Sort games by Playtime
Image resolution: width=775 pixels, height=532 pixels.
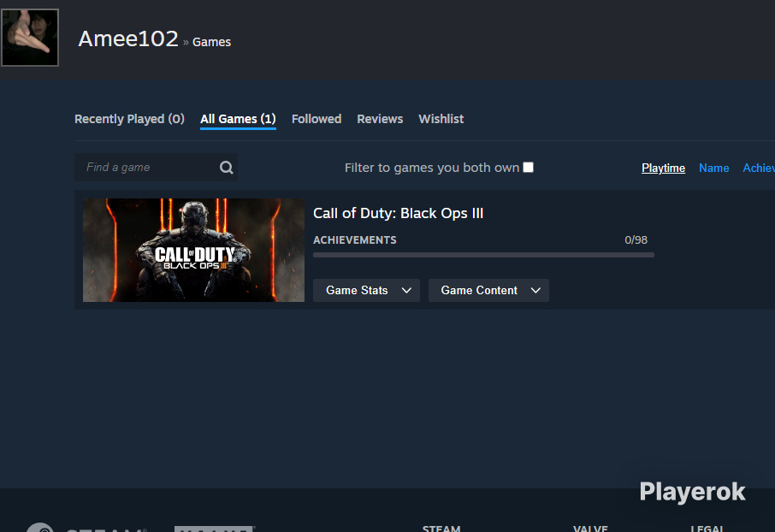tap(663, 168)
